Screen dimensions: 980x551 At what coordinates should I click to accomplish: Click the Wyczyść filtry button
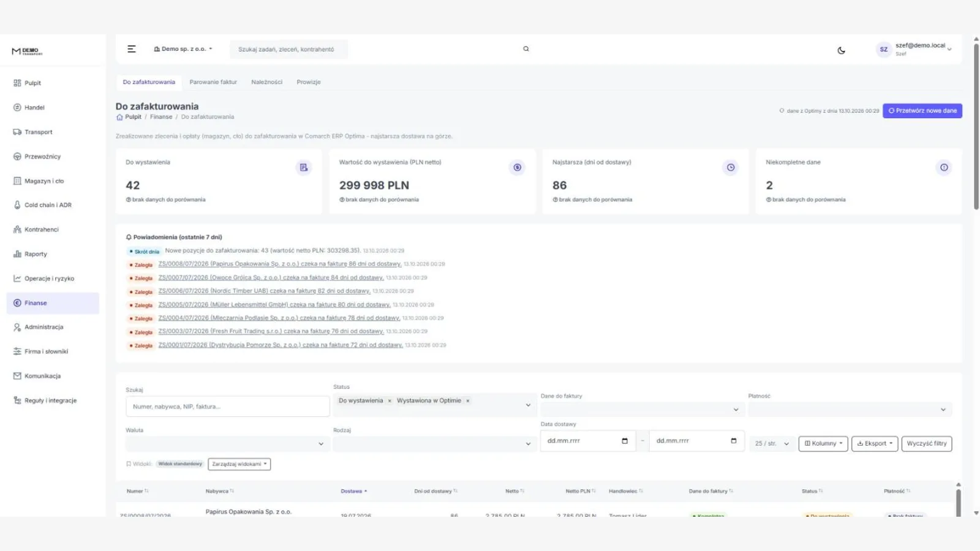click(x=927, y=444)
